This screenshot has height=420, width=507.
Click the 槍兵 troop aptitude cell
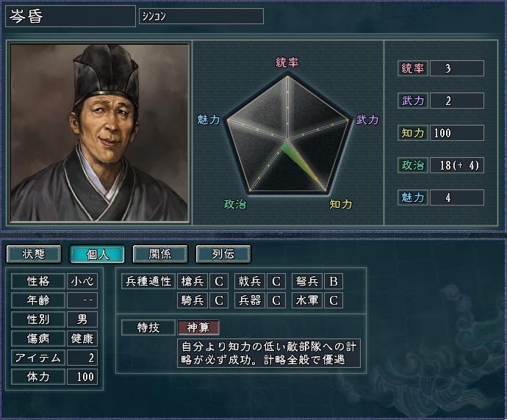click(193, 281)
